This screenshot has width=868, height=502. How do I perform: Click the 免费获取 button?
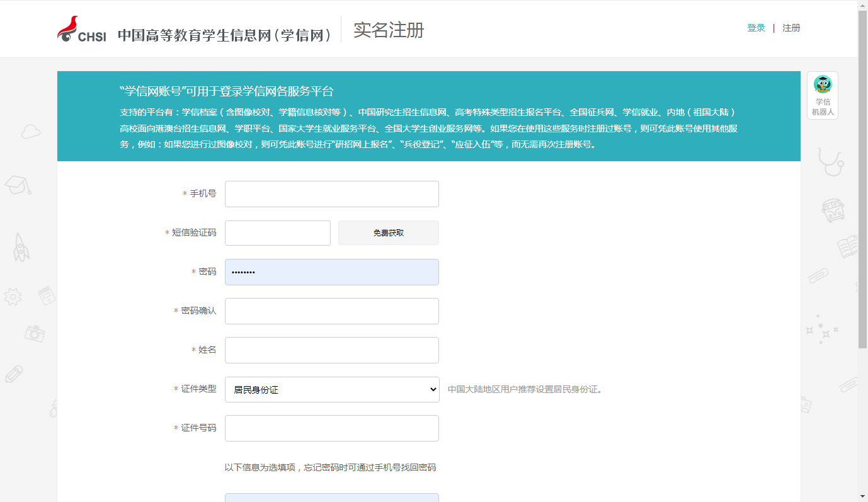(x=389, y=233)
